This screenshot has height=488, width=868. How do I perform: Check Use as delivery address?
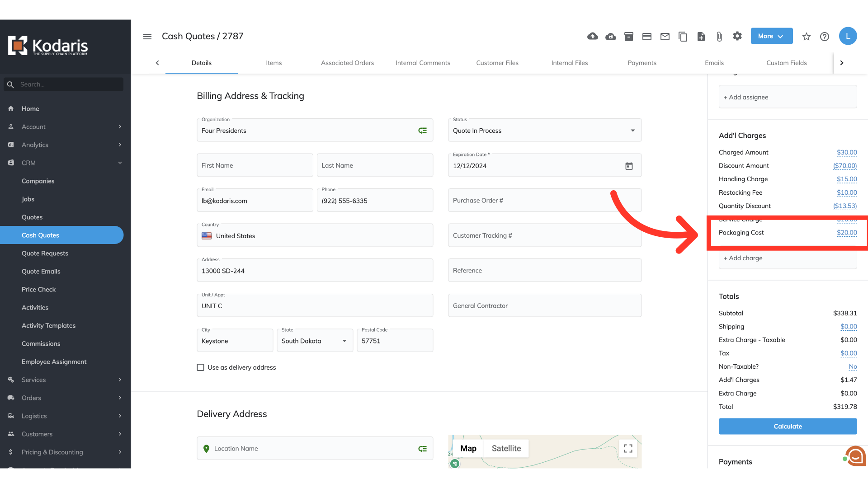click(200, 367)
